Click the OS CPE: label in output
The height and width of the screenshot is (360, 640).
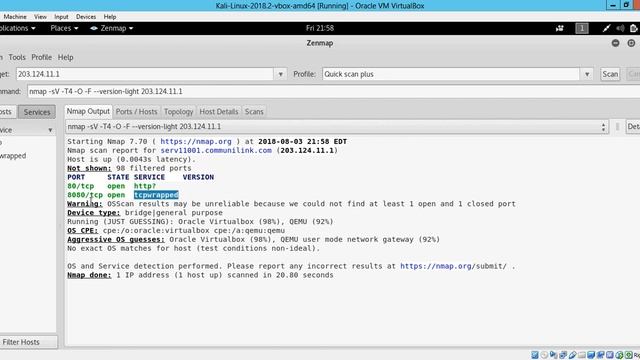pyautogui.click(x=82, y=231)
